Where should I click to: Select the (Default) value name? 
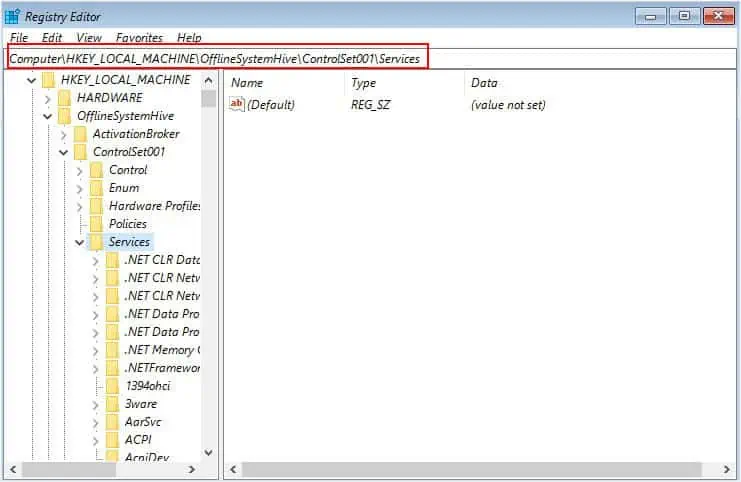[x=271, y=104]
